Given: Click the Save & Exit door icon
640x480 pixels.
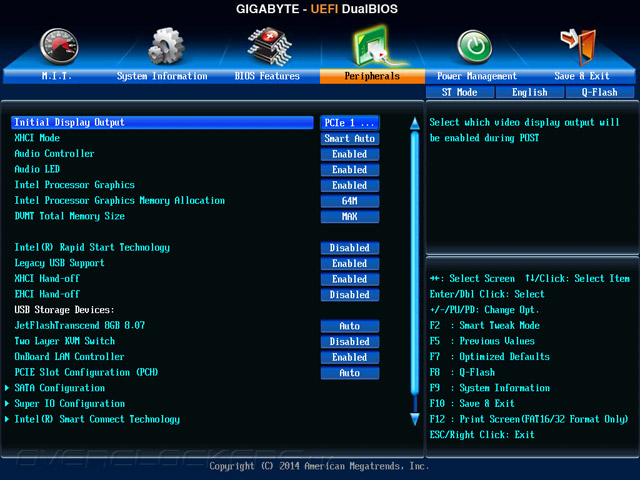Looking at the screenshot, I should (578, 47).
